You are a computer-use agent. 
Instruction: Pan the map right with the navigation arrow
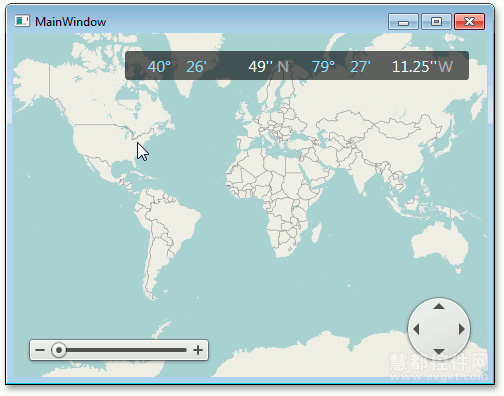(462, 329)
